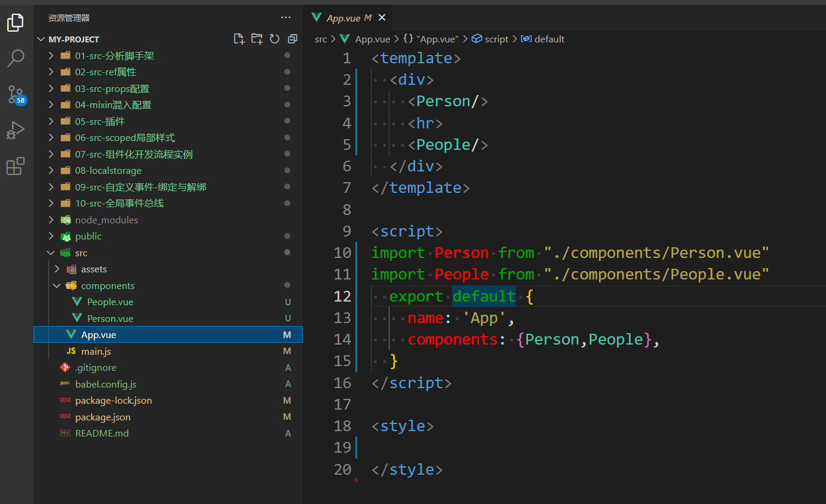
Task: Open Source Control view with 58 changes
Action: (x=16, y=94)
